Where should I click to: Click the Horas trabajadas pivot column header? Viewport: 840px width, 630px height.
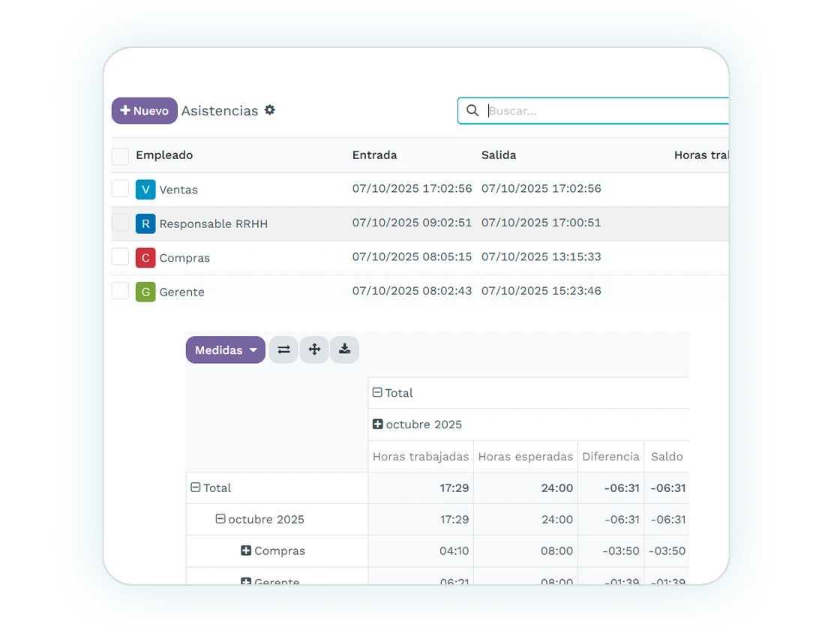coord(421,456)
